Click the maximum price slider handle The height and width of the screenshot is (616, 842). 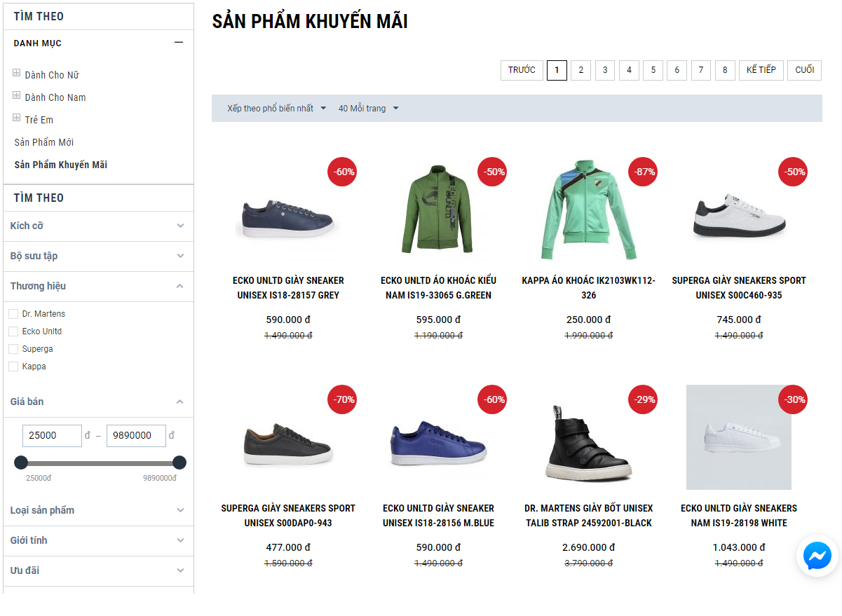click(179, 463)
